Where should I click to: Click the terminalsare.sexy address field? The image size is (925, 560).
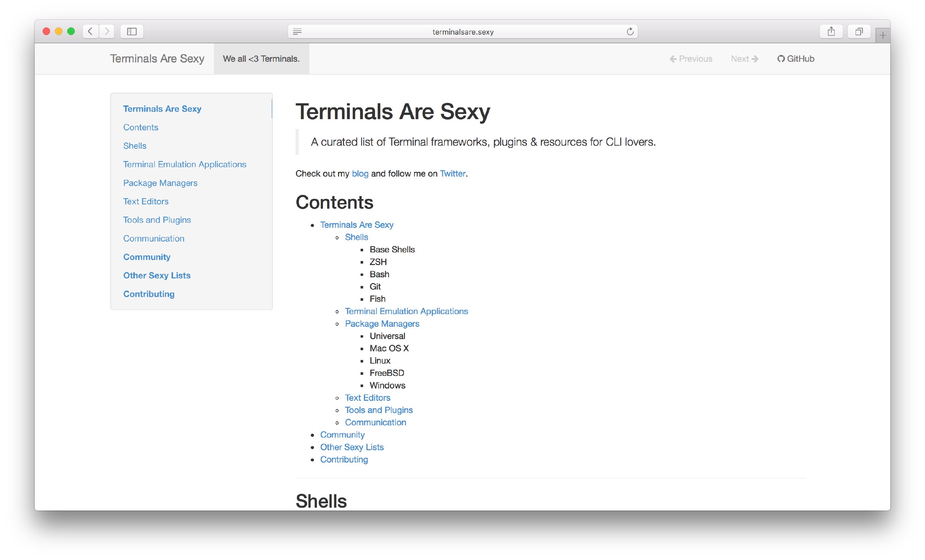click(462, 32)
